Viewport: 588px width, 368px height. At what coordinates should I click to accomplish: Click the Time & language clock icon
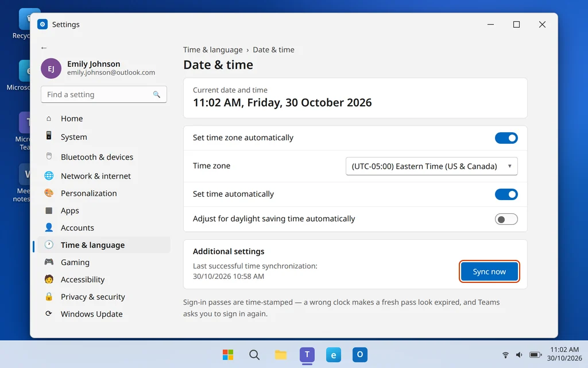(49, 245)
